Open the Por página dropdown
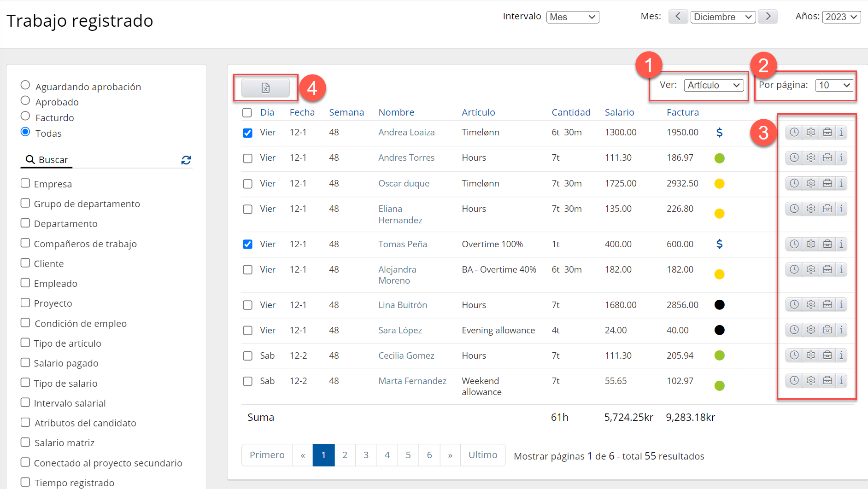 point(834,85)
